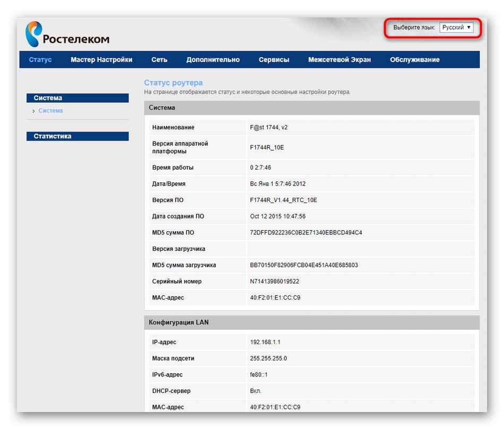Image resolution: width=504 pixels, height=429 pixels.
Task: Select hardware version value F1744R_10E
Action: pyautogui.click(x=267, y=147)
